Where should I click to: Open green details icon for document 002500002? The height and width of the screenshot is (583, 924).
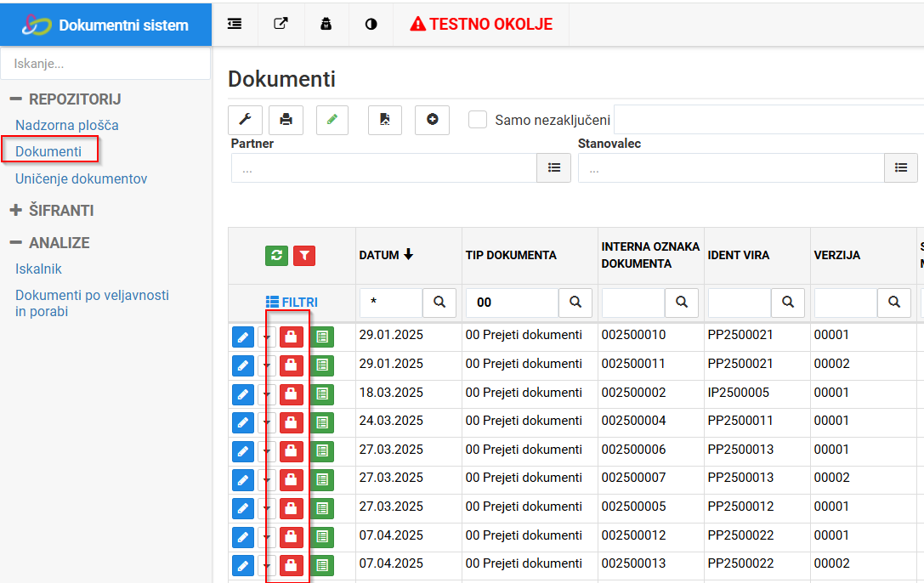coord(322,394)
